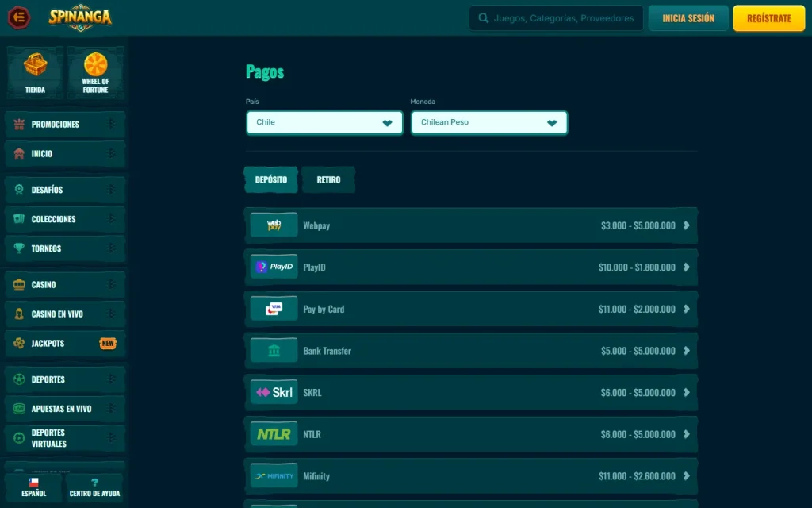812x508 pixels.
Task: Click the Webpay logo
Action: click(x=274, y=225)
